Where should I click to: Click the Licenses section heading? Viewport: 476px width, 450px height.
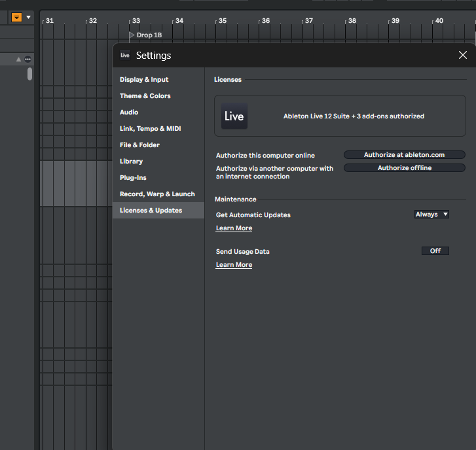coord(228,79)
